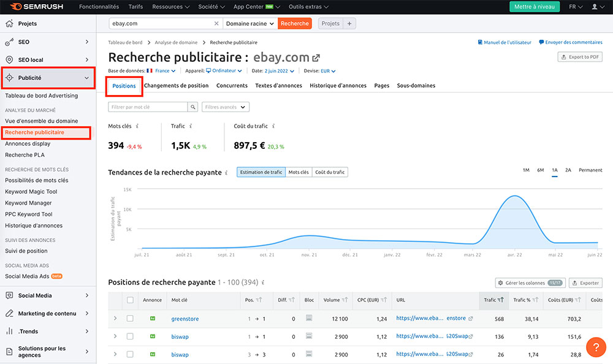The image size is (613, 364).
Task: Clear the ebay.com search field
Action: (x=216, y=23)
